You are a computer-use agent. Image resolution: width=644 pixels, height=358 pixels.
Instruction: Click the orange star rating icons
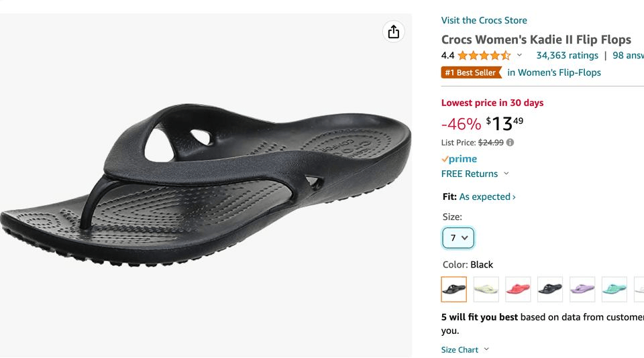click(x=484, y=56)
